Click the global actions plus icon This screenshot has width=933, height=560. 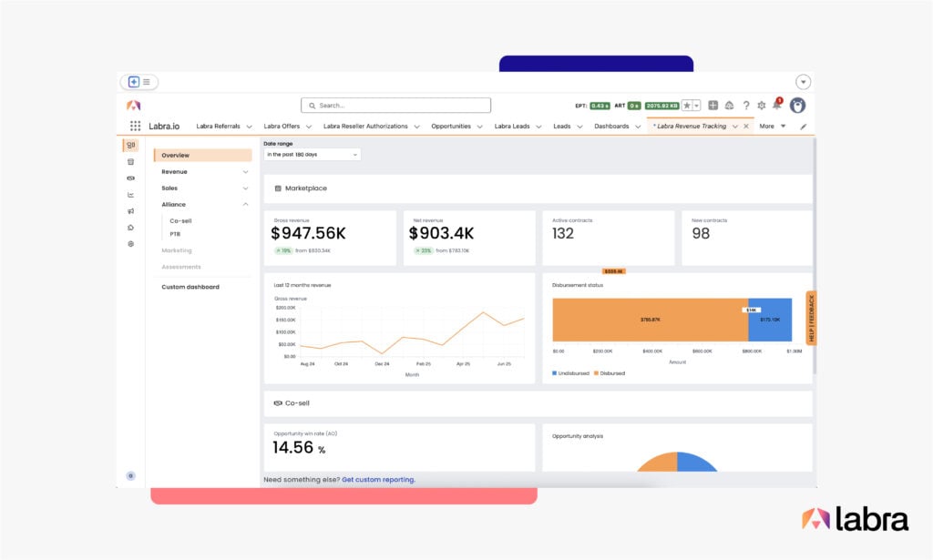713,106
